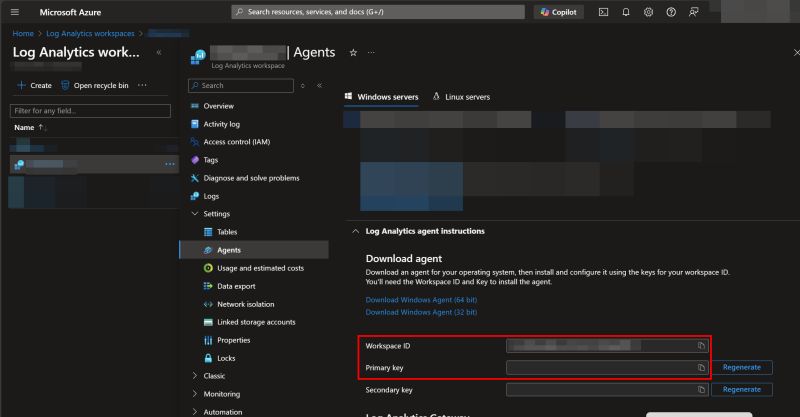The image size is (800, 417).
Task: Regenerate the Primary key
Action: point(742,367)
